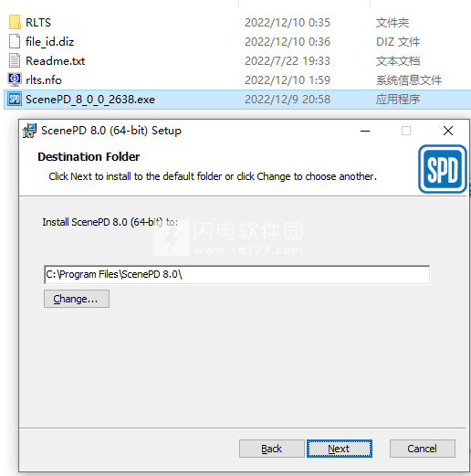Screen dimensions: 471x476
Task: Click the ScenePD exe SPD icon
Action: [15, 99]
